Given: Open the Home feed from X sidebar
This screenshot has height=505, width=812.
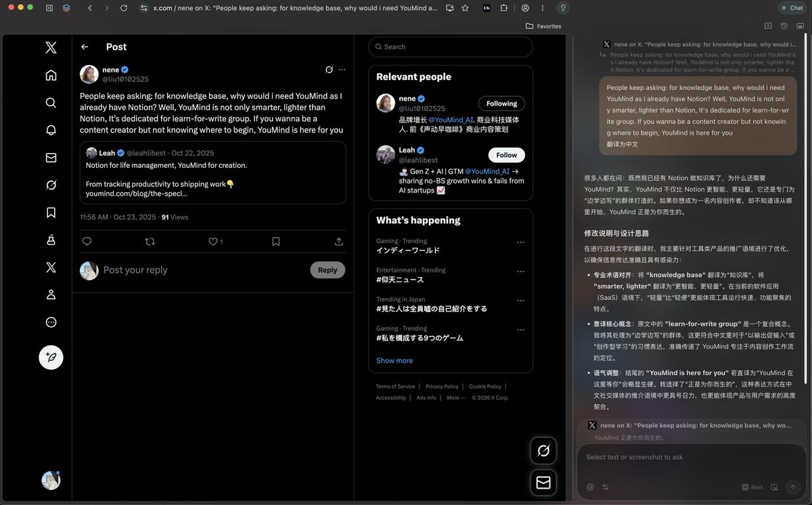Looking at the screenshot, I should click(51, 75).
